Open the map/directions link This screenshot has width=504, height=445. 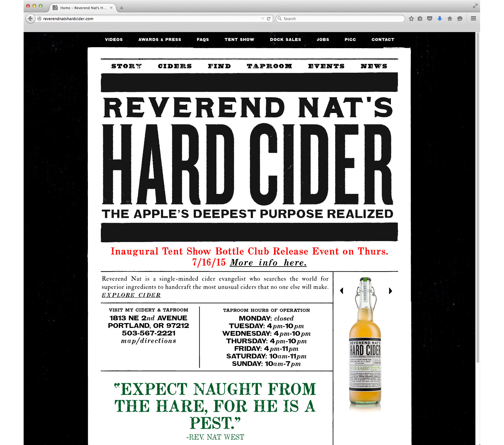pyautogui.click(x=148, y=341)
